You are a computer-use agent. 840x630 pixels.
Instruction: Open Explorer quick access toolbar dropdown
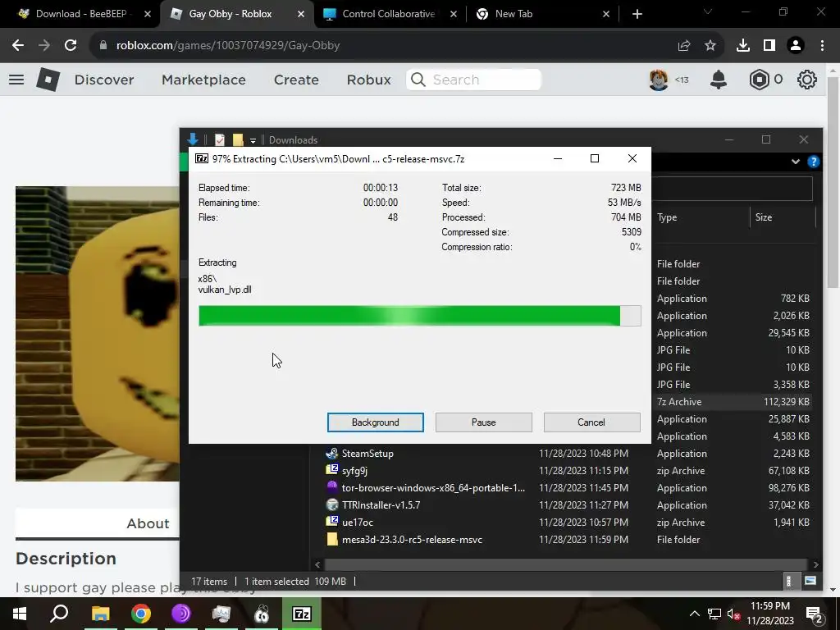coord(253,140)
